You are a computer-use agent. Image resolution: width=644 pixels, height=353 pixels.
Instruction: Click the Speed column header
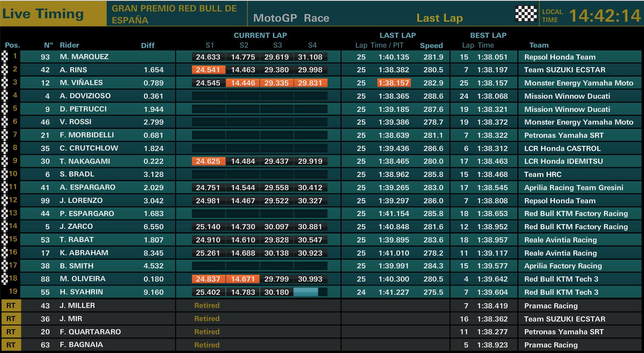pos(431,46)
